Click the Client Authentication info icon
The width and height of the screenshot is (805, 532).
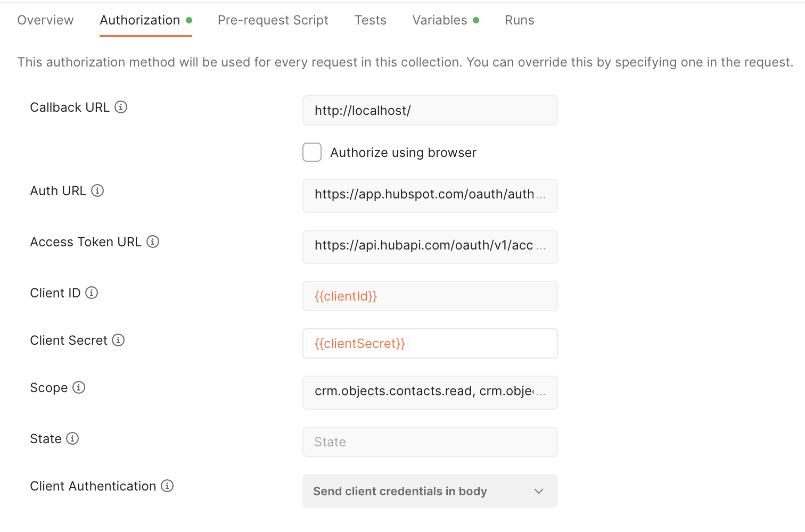tap(167, 486)
